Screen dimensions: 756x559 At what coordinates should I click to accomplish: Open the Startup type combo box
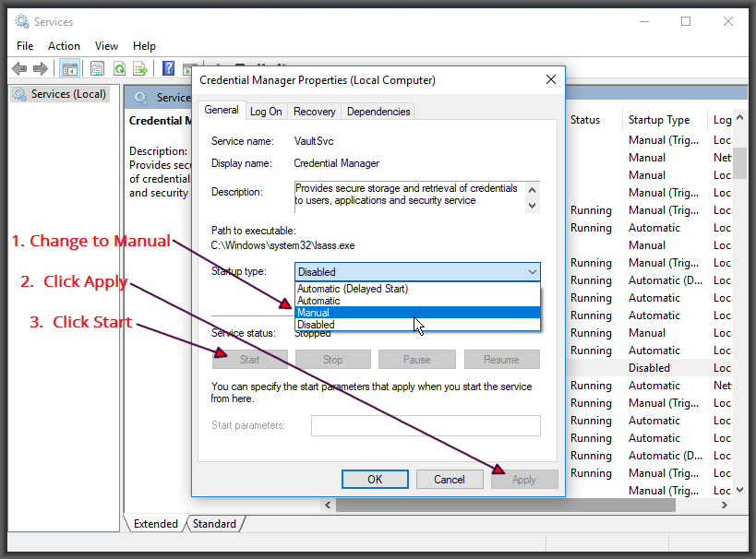point(417,272)
